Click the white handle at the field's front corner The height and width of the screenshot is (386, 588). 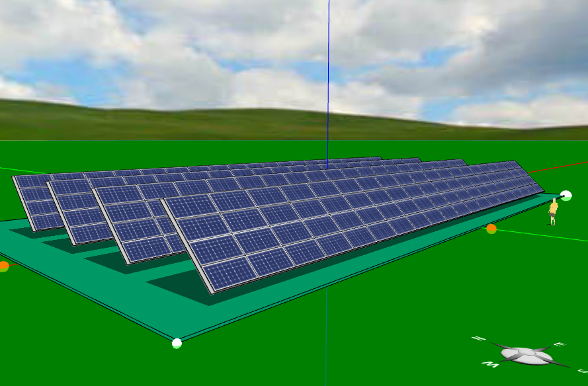(x=176, y=343)
